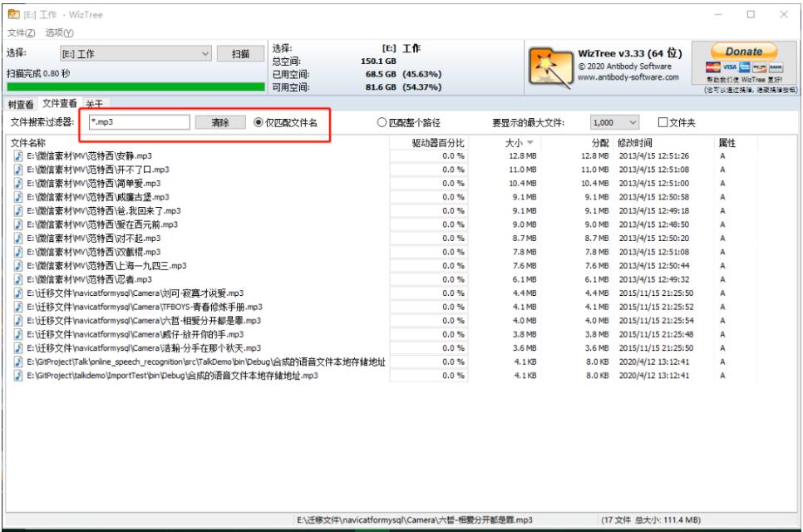The image size is (803, 532).
Task: Click the WizTree title bar app icon
Action: coord(14,14)
